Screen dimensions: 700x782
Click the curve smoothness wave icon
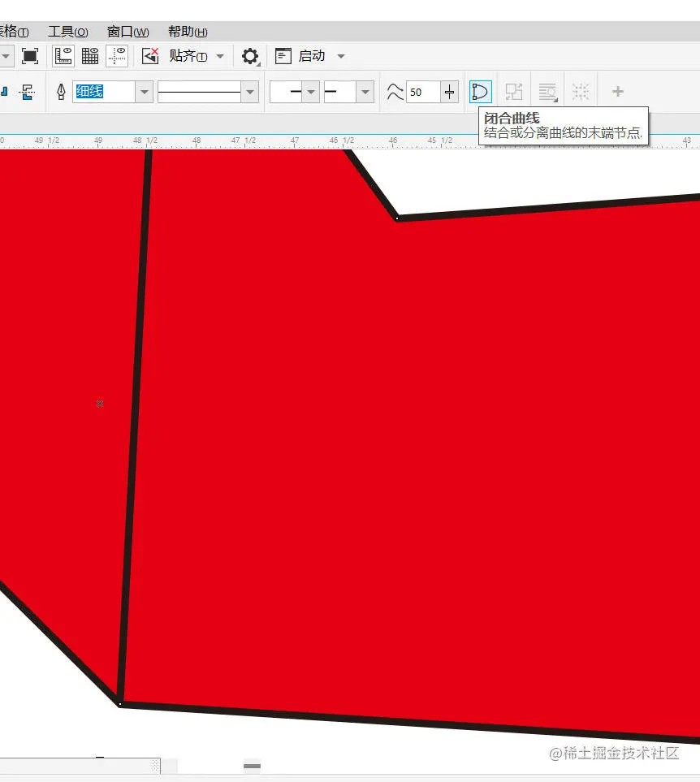tap(394, 91)
